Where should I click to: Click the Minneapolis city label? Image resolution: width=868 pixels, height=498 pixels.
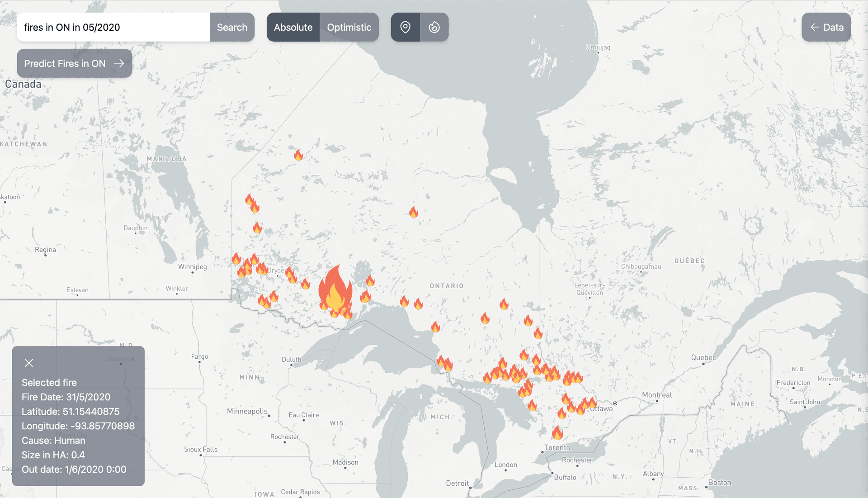click(247, 411)
